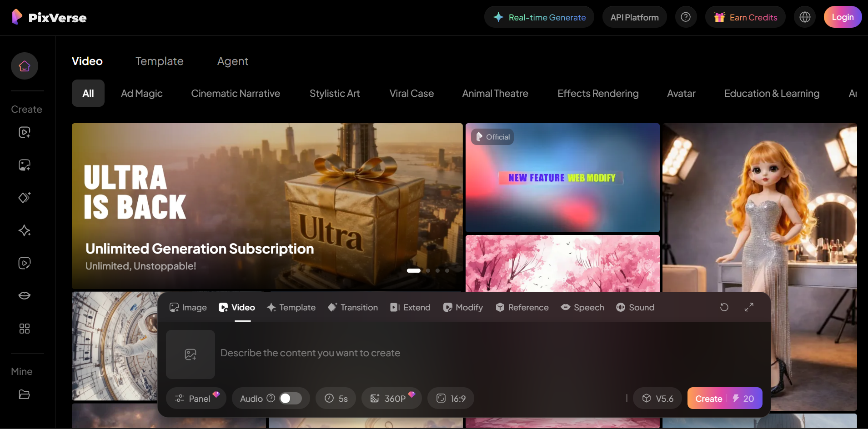This screenshot has width=868, height=429.
Task: Open the lips icon in sidebar
Action: [x=25, y=296]
